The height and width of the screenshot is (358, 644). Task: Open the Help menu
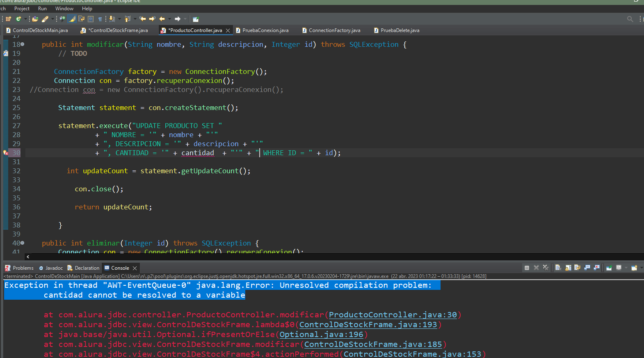(87, 9)
